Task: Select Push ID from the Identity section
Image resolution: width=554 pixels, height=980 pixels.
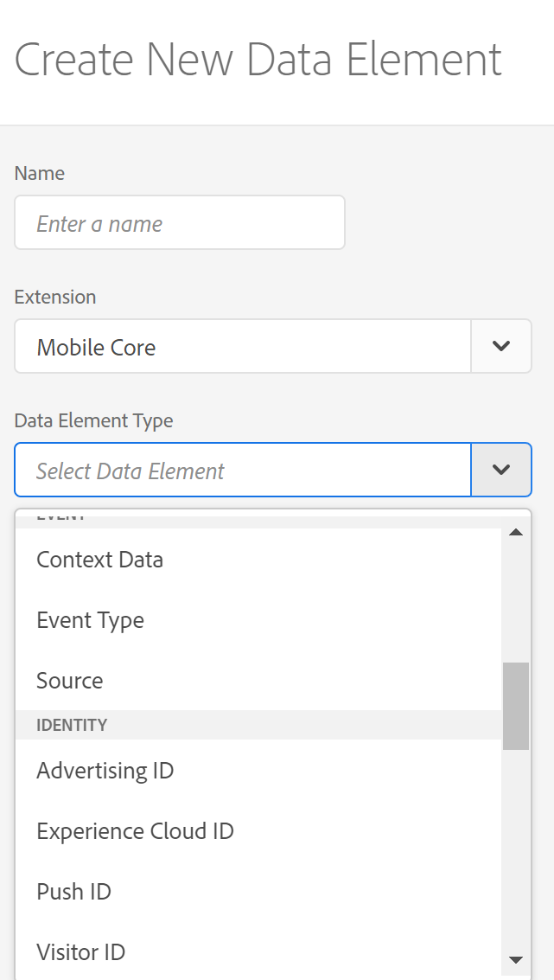Action: pyautogui.click(x=73, y=891)
